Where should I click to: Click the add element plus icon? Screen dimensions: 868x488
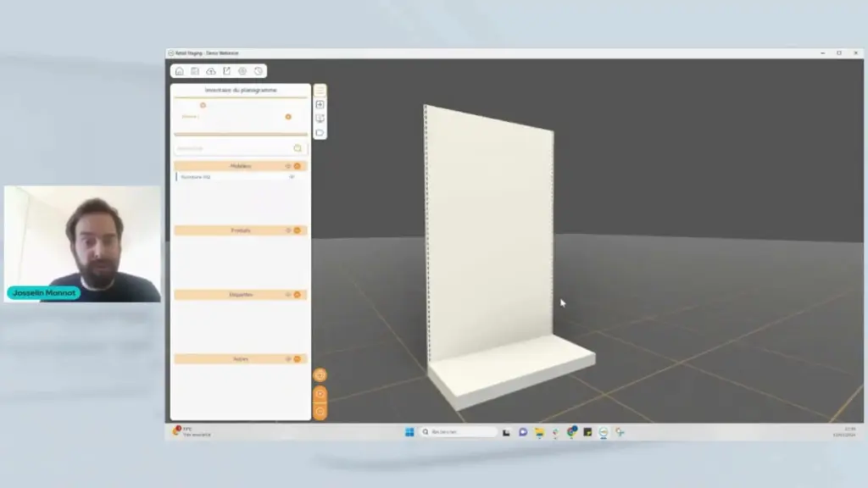tap(320, 104)
